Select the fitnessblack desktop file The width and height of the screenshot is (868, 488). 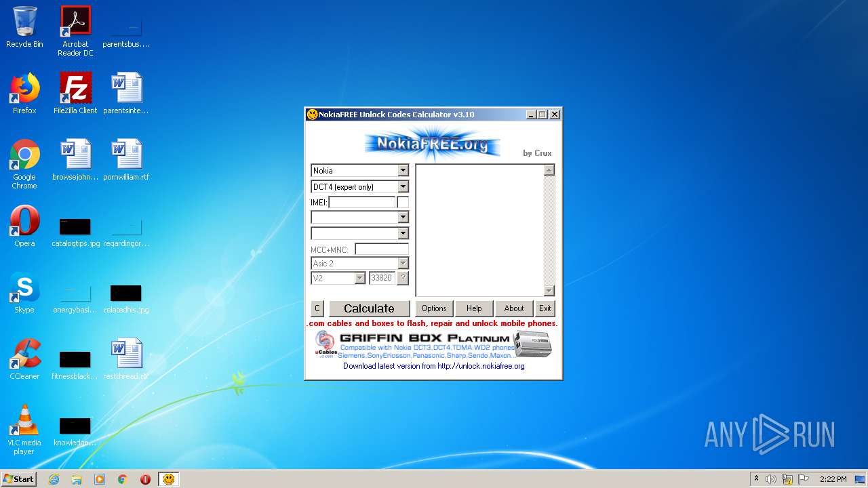click(75, 365)
